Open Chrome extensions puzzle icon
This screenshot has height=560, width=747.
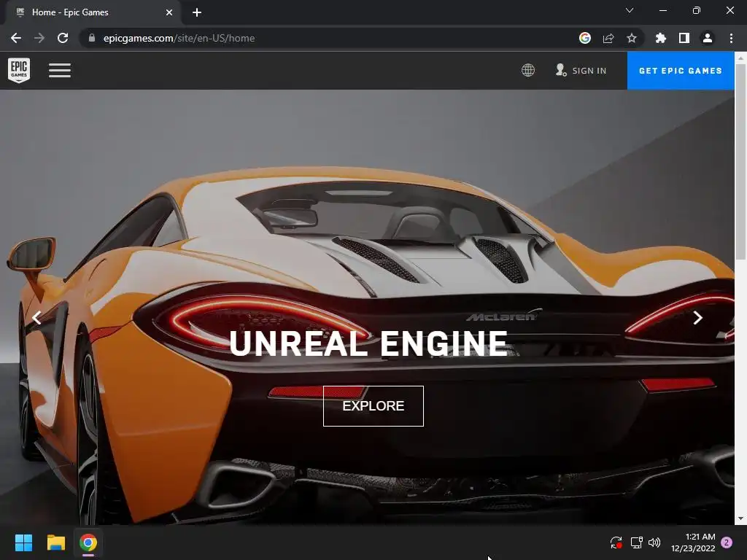click(x=661, y=38)
